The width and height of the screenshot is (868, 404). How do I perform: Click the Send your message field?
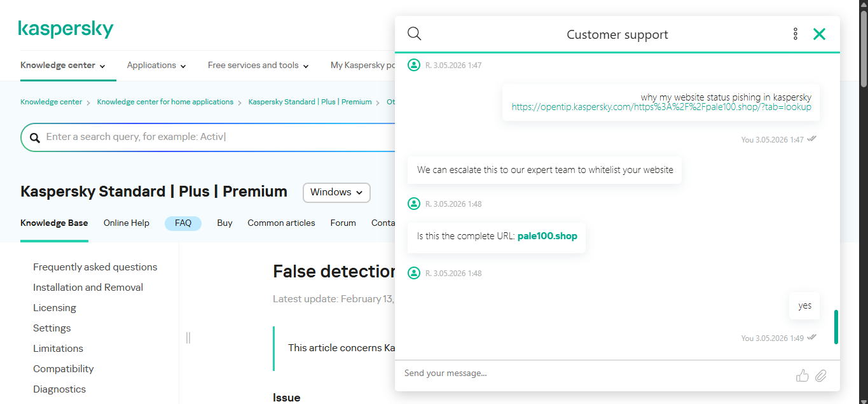595,373
